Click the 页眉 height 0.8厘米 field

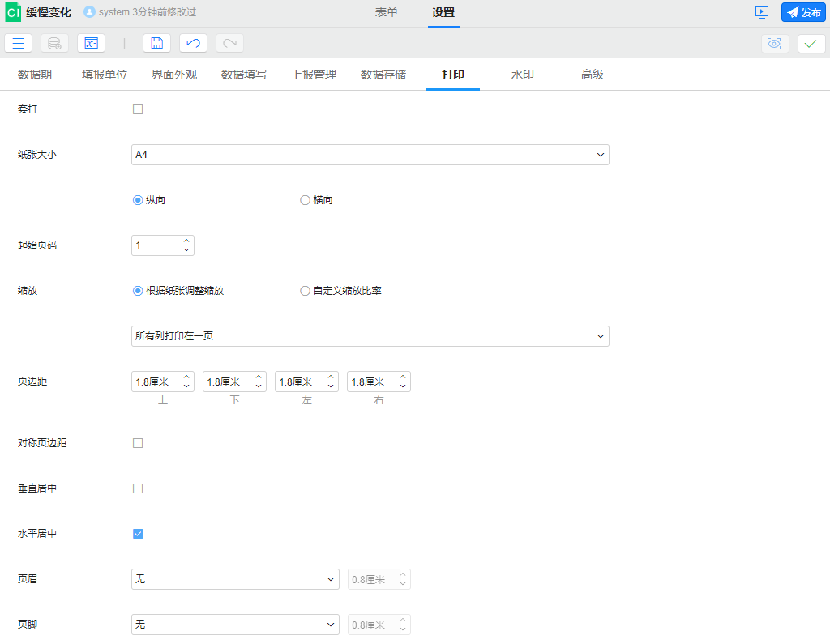point(379,579)
